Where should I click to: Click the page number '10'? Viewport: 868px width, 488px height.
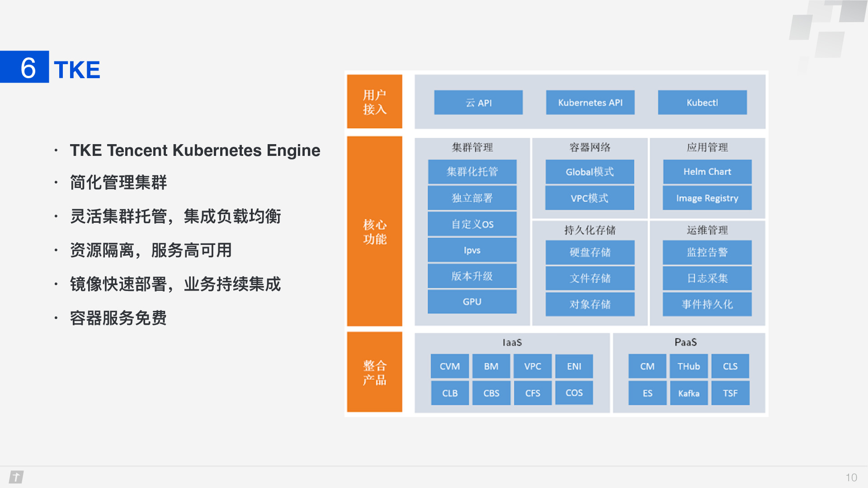click(851, 478)
